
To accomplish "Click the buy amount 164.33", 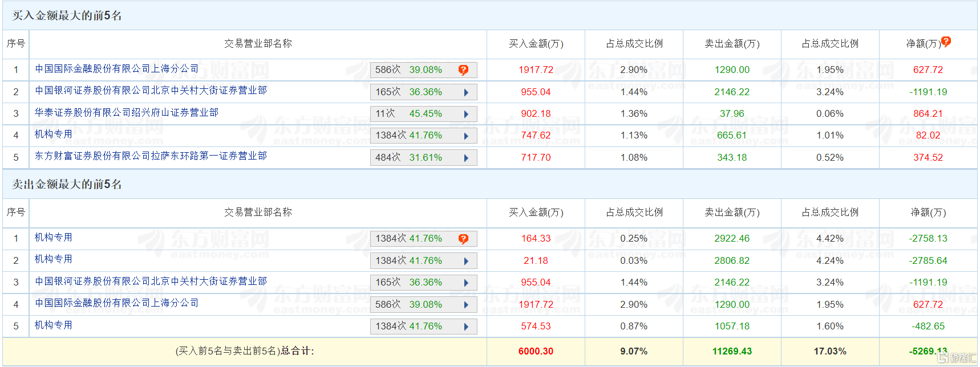I will (x=536, y=238).
